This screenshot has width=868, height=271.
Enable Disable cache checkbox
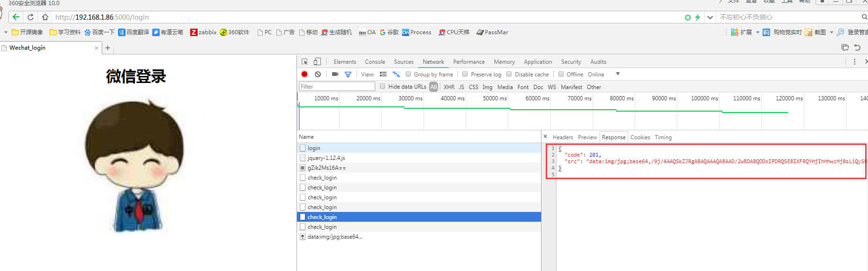[x=509, y=74]
